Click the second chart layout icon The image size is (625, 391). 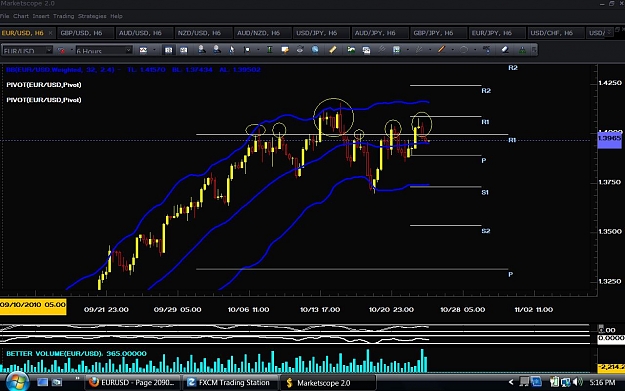click(183, 50)
